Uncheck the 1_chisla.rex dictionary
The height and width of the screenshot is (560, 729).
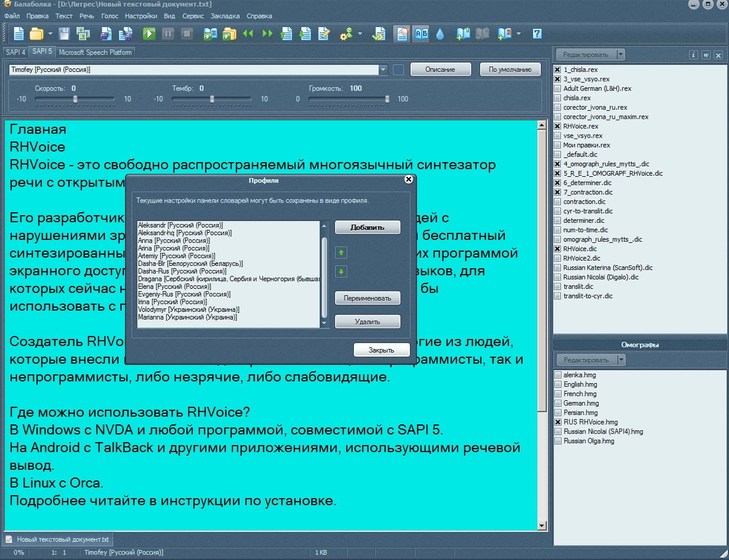point(558,70)
